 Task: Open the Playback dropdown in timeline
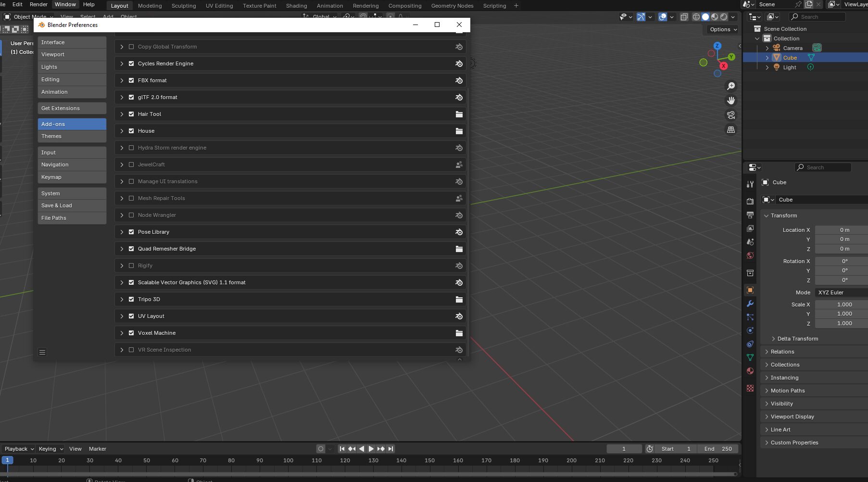19,449
